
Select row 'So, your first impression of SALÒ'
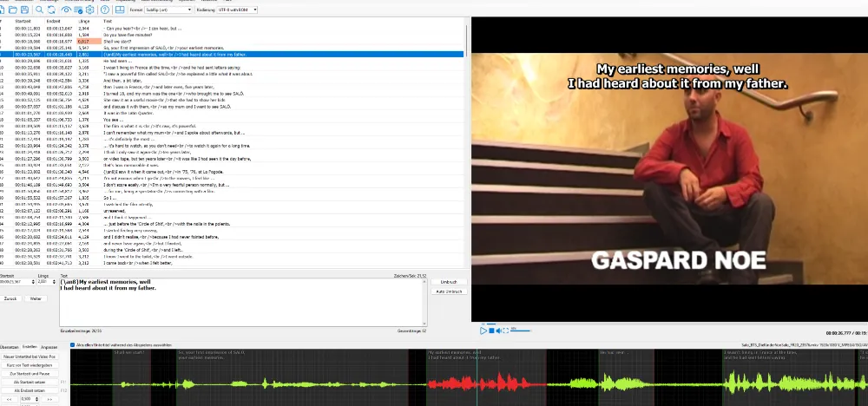232,48
